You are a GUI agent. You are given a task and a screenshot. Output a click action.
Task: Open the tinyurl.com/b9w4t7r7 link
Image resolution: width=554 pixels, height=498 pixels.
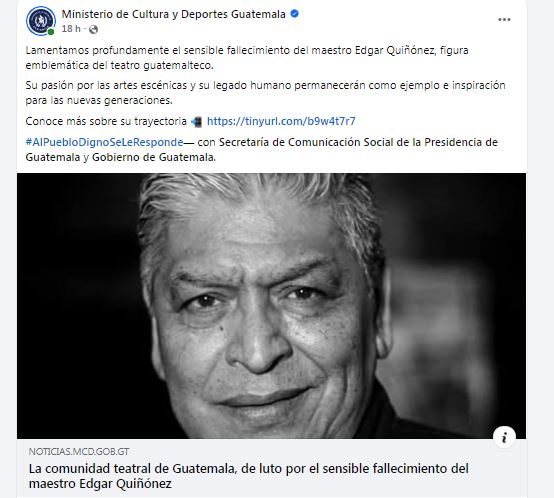[x=281, y=121]
